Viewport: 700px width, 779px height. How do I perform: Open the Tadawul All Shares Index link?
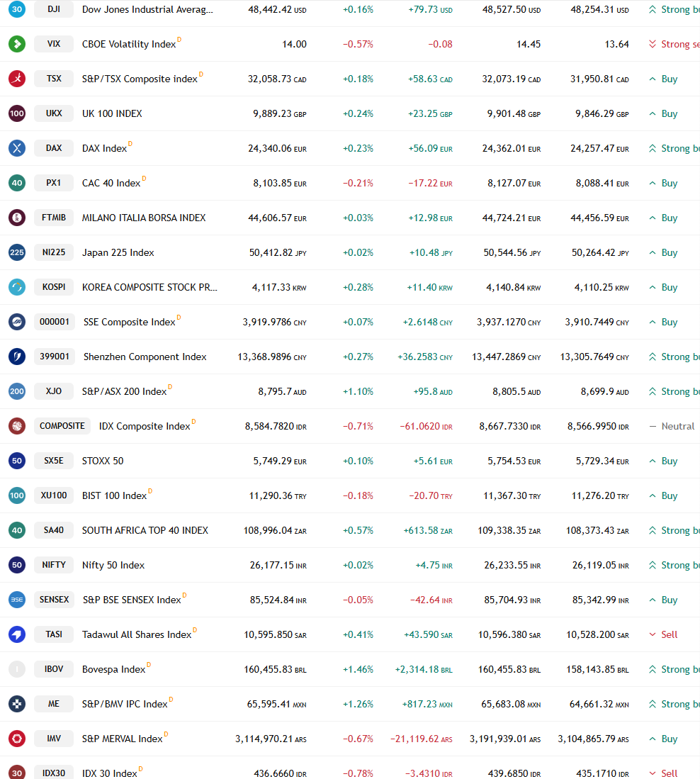coord(137,635)
